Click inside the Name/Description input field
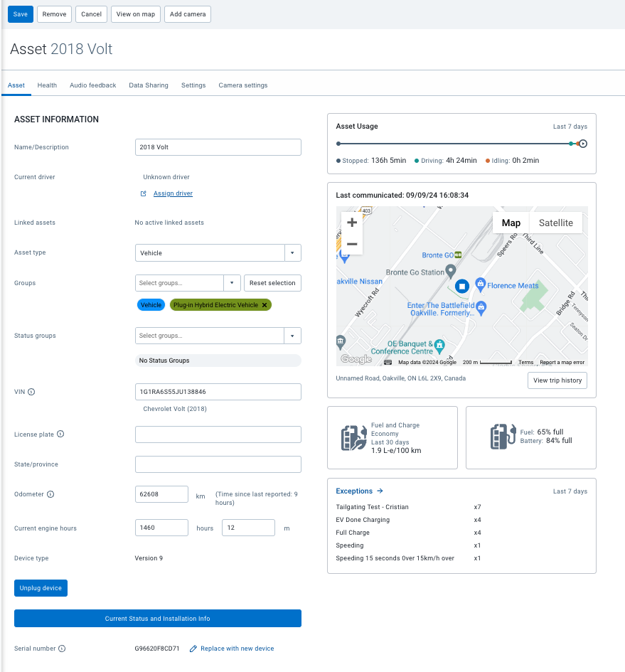Image resolution: width=625 pixels, height=672 pixels. click(218, 147)
